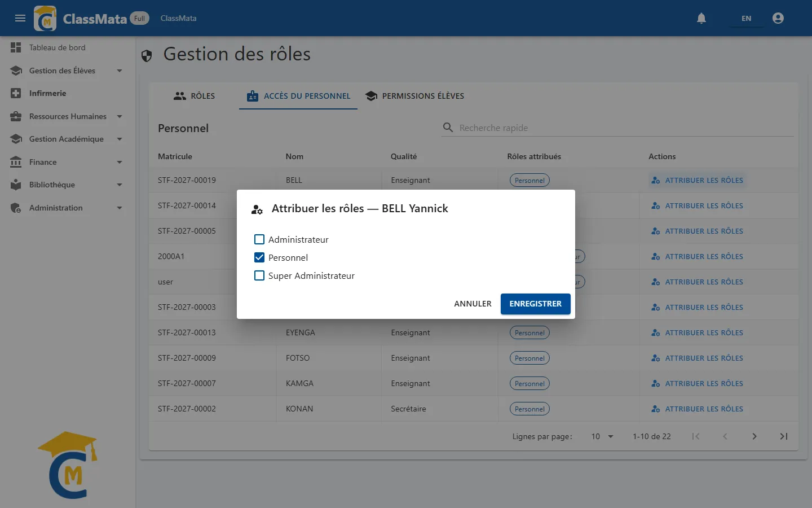Click the Recherche rapide search field
Viewport: 812px width, 508px height.
(x=617, y=128)
